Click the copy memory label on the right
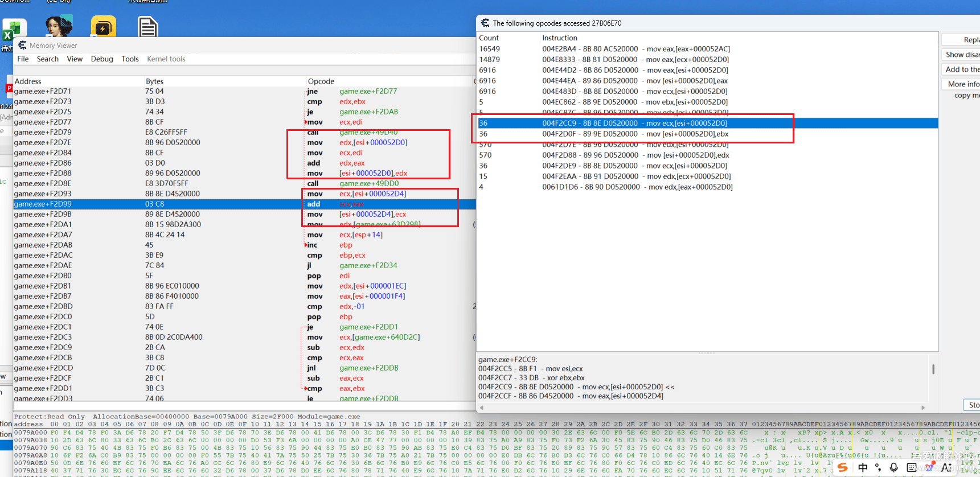 pyautogui.click(x=967, y=95)
